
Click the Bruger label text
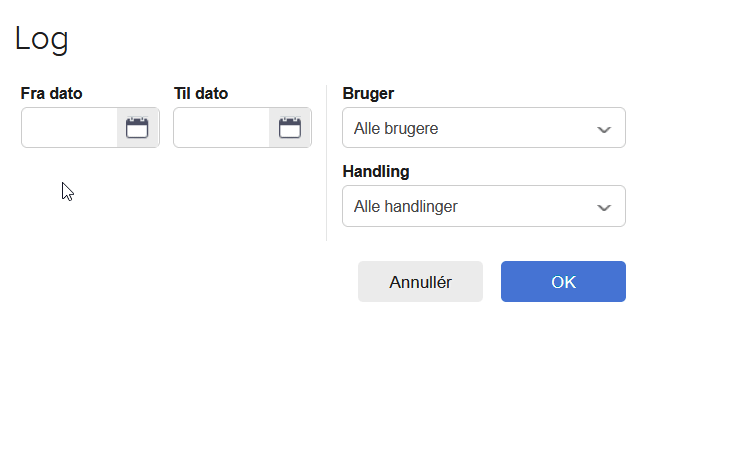[x=368, y=94]
